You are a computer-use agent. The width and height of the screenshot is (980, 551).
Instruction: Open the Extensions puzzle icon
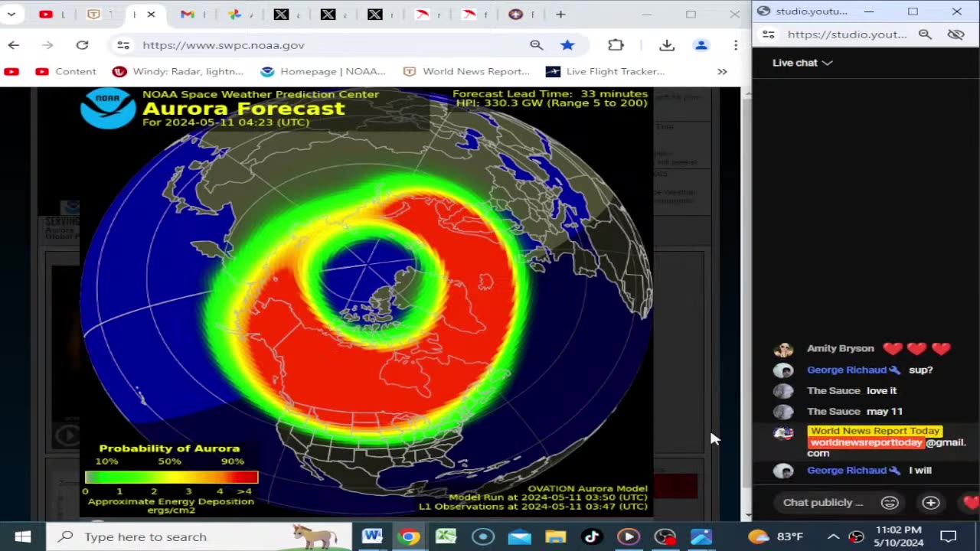616,45
